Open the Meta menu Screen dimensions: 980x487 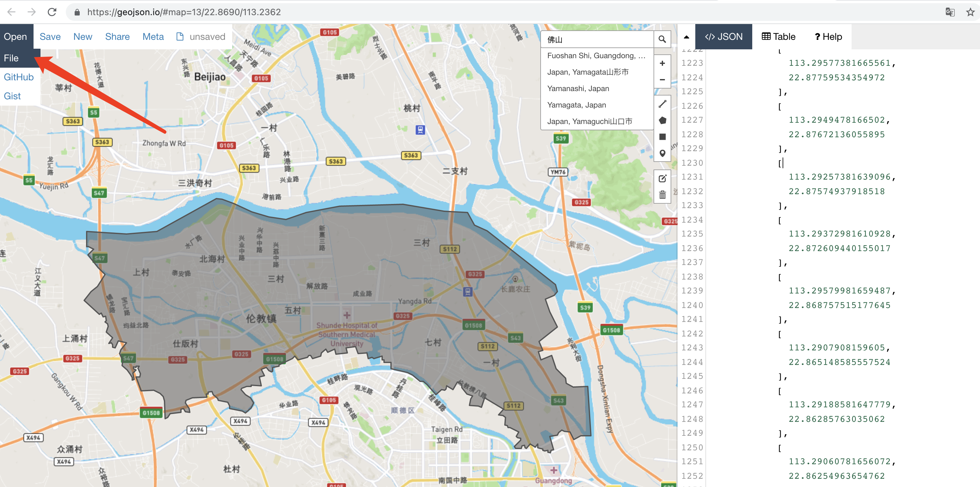153,36
